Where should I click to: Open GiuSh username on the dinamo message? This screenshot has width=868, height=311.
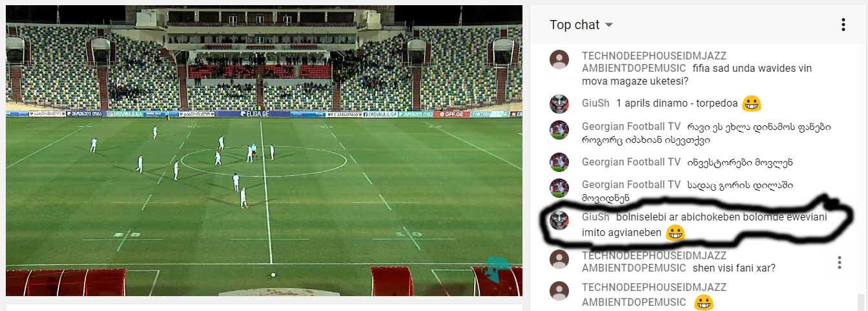coord(595,103)
